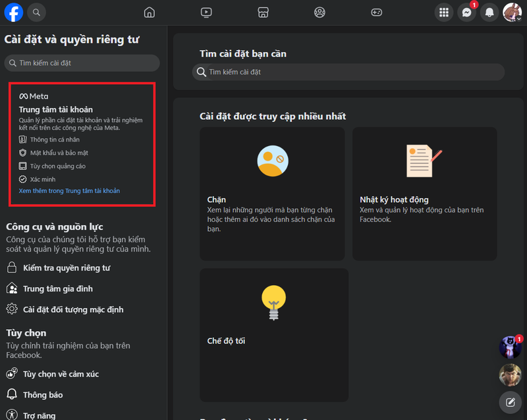Viewport: 527px width, 420px height.
Task: Click the Facebook logo
Action: pos(14,13)
